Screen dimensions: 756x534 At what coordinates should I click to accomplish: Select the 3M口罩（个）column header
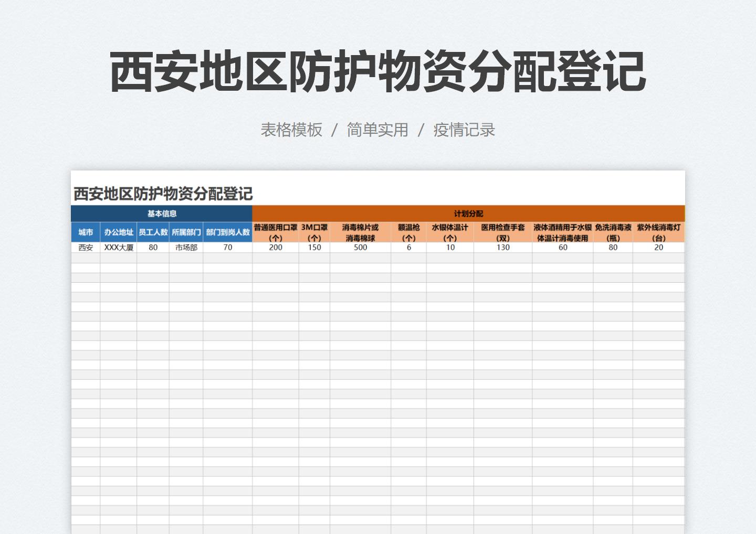314,232
